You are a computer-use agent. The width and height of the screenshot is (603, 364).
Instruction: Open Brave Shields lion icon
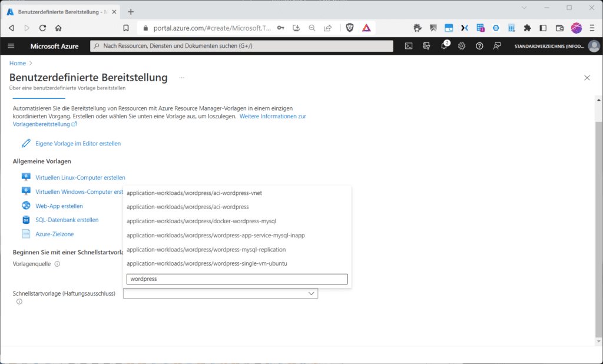[x=350, y=28]
